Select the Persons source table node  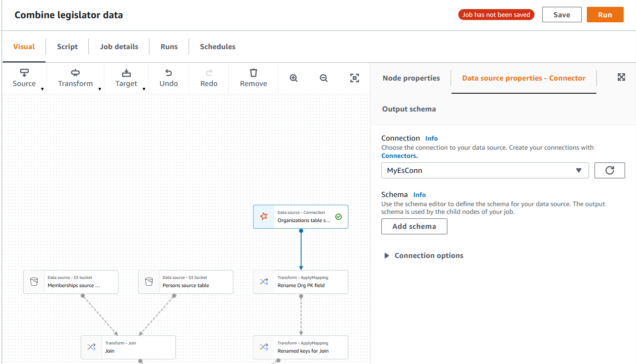(185, 282)
